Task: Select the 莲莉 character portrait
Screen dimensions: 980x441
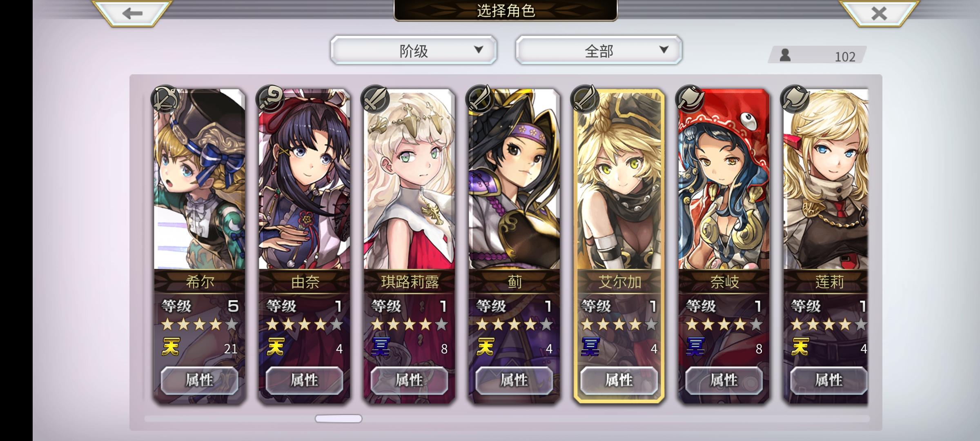Action: point(826,180)
